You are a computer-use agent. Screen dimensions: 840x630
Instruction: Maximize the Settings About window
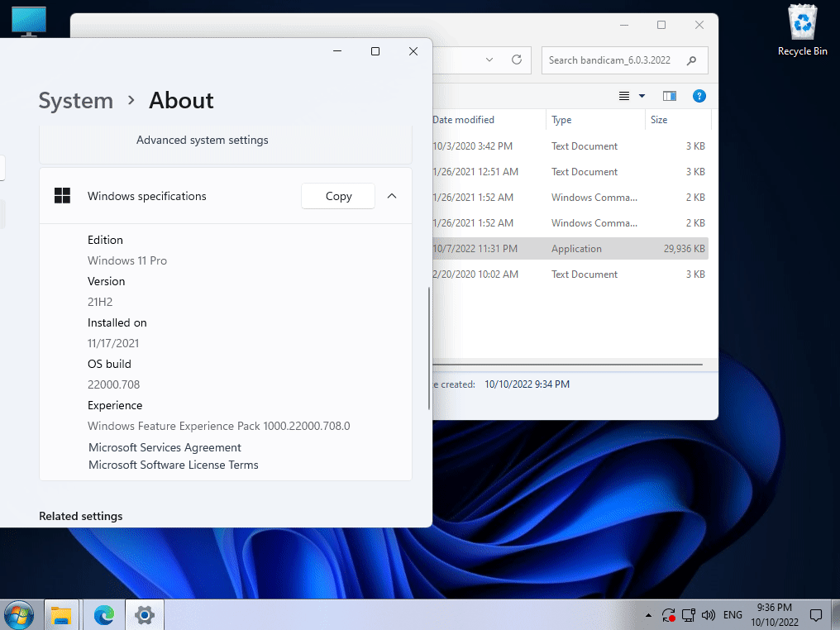pyautogui.click(x=375, y=51)
